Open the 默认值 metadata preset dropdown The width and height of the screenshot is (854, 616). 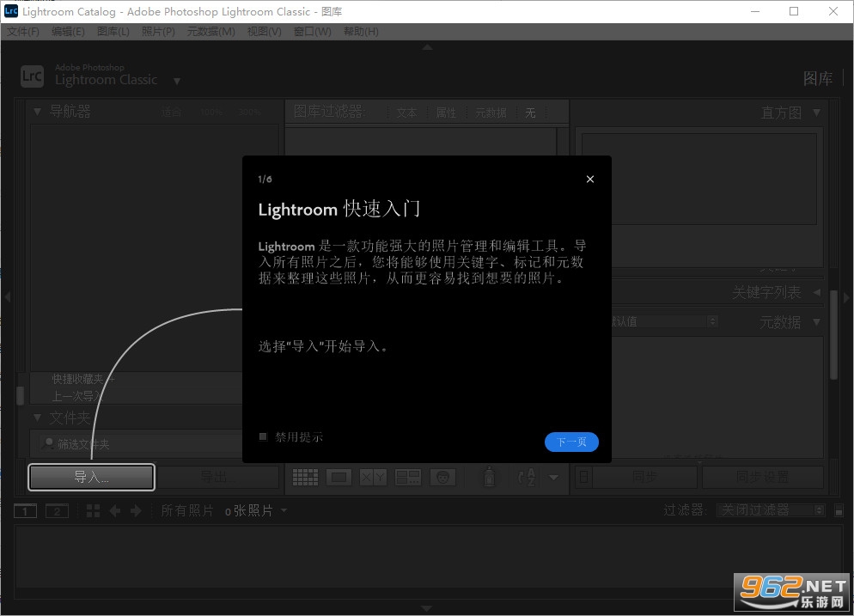click(662, 321)
